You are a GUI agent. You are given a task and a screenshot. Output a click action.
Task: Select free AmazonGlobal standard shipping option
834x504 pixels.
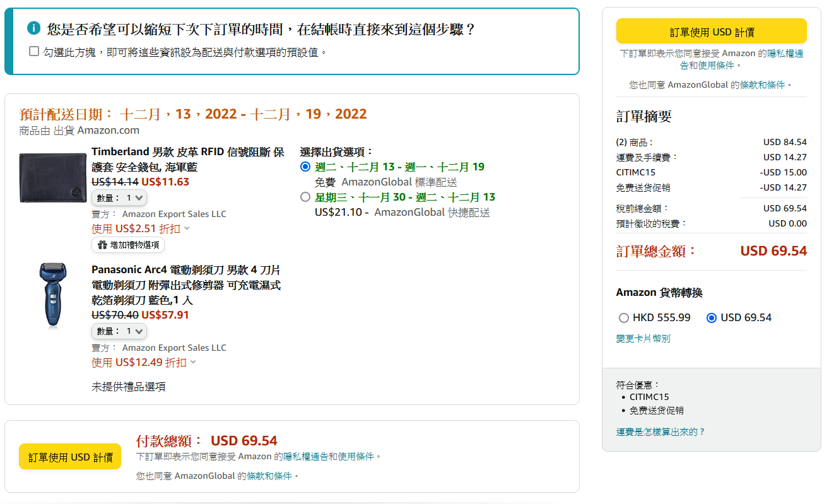pyautogui.click(x=305, y=167)
